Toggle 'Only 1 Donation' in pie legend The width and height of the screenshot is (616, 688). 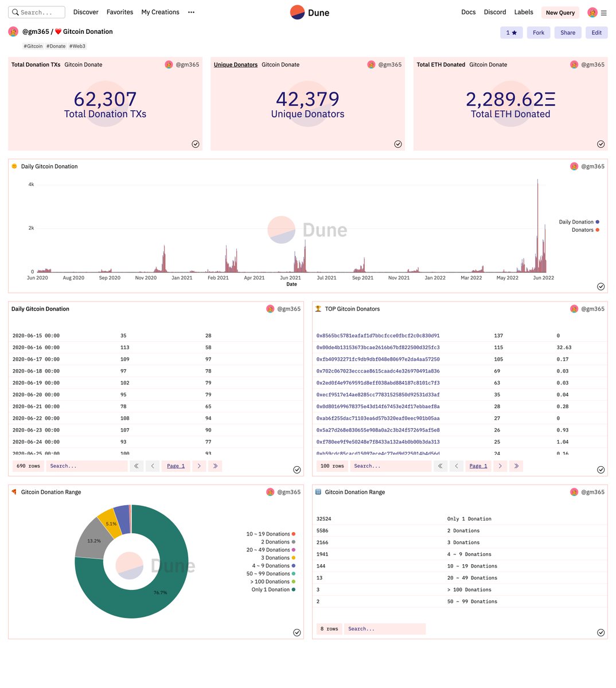pyautogui.click(x=274, y=589)
